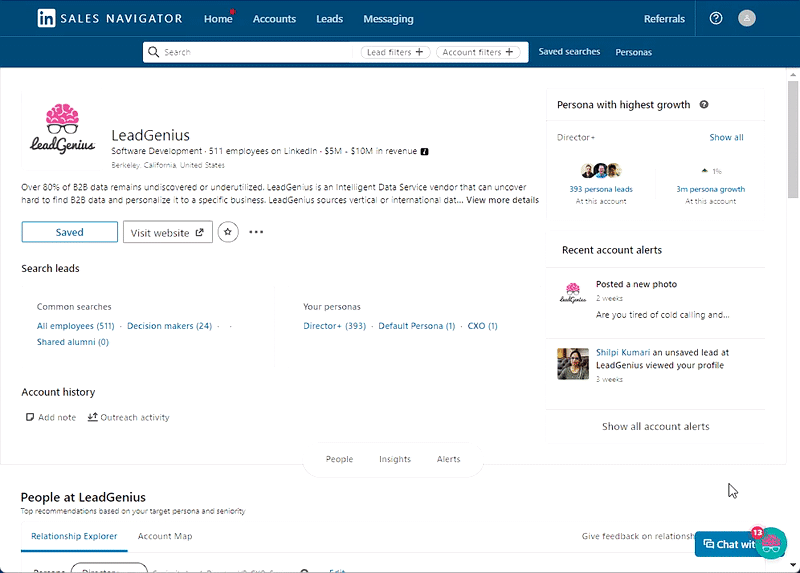Click Add note
The width and height of the screenshot is (800, 573).
(x=51, y=417)
